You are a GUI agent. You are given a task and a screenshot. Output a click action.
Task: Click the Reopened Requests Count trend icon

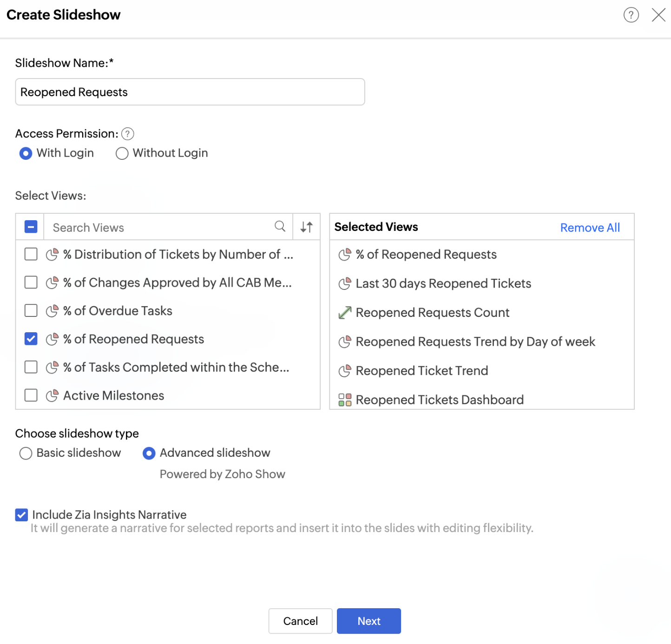pyautogui.click(x=345, y=313)
